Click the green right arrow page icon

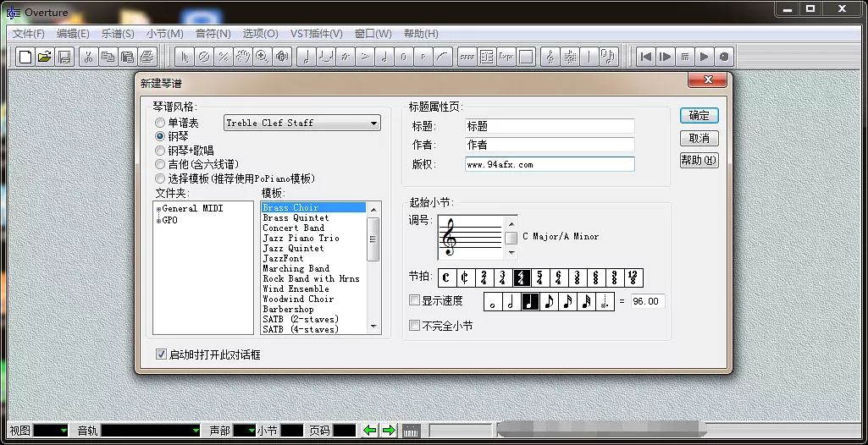click(390, 431)
